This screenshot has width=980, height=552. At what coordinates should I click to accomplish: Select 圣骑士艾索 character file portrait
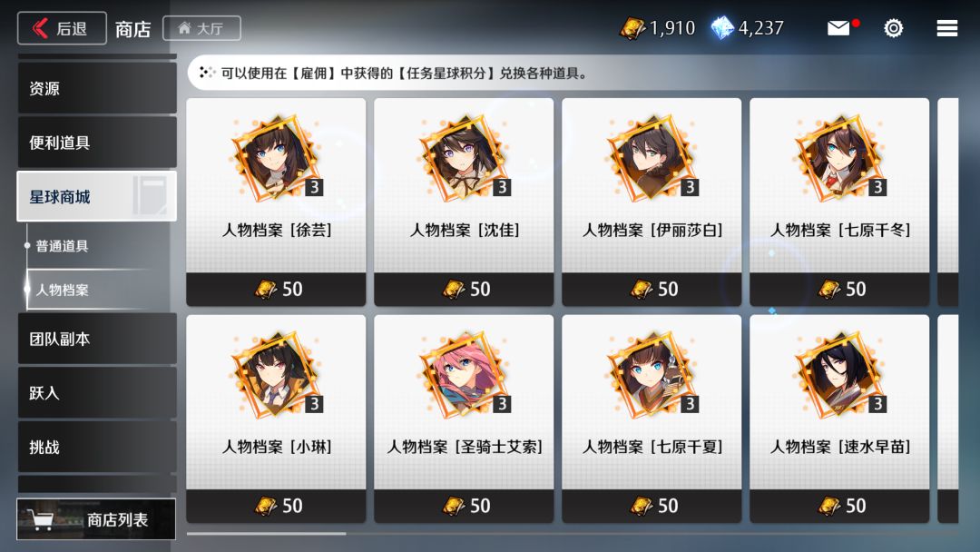click(464, 375)
